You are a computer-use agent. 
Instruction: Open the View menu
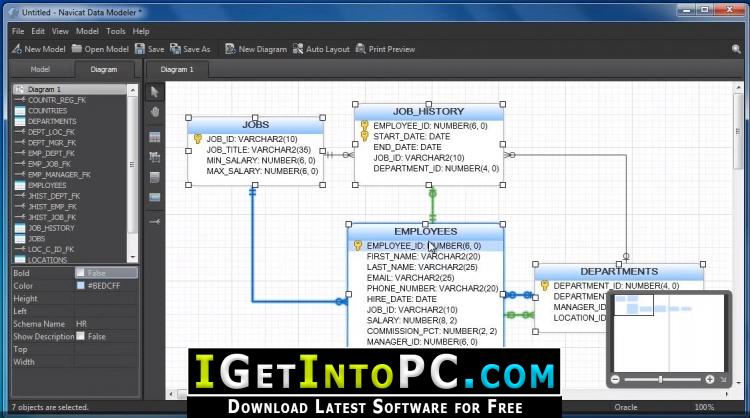[x=60, y=31]
